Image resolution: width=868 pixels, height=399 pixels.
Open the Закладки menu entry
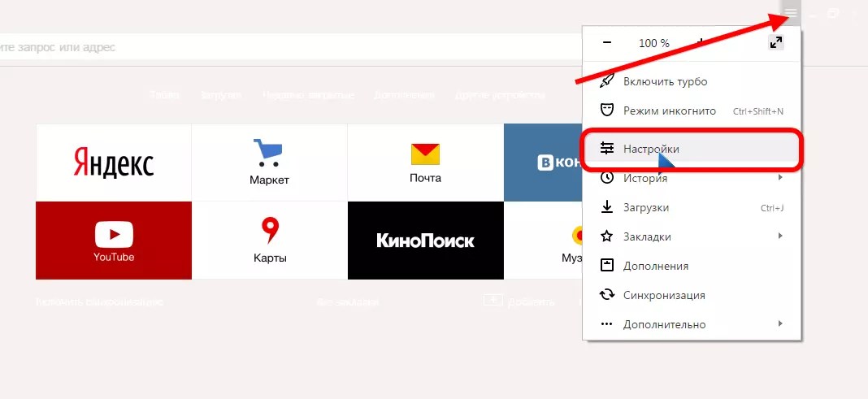692,236
